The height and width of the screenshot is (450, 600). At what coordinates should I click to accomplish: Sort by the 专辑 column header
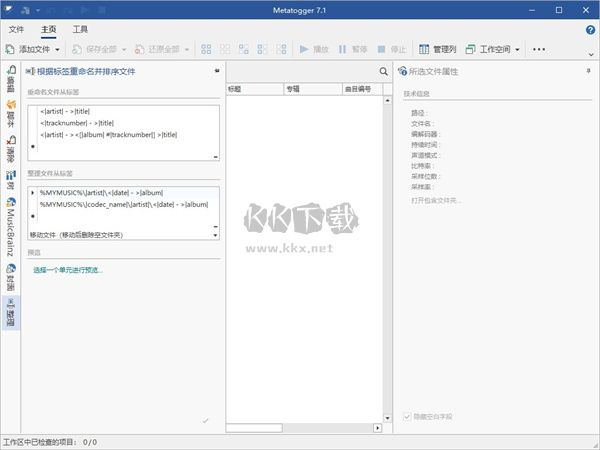[313, 89]
